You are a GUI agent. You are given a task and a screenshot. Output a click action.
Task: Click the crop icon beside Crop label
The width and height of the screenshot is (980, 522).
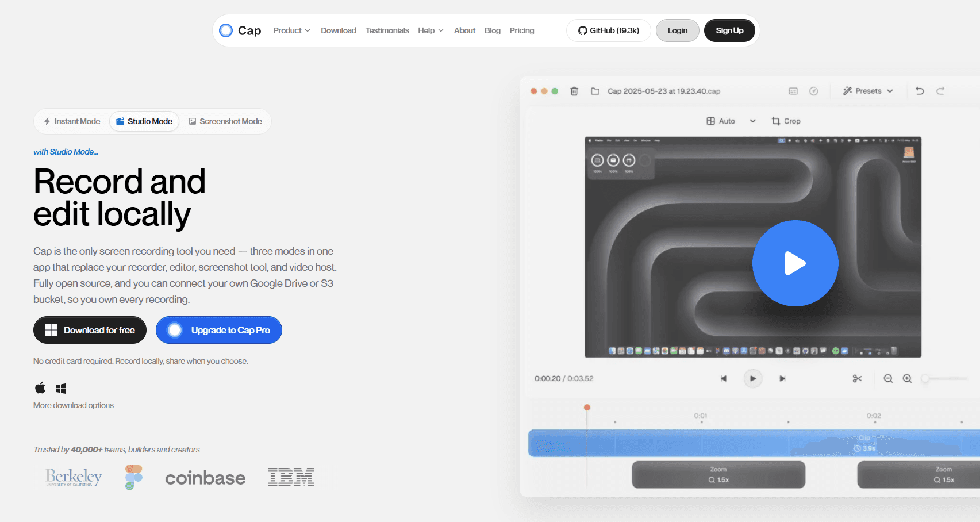776,121
